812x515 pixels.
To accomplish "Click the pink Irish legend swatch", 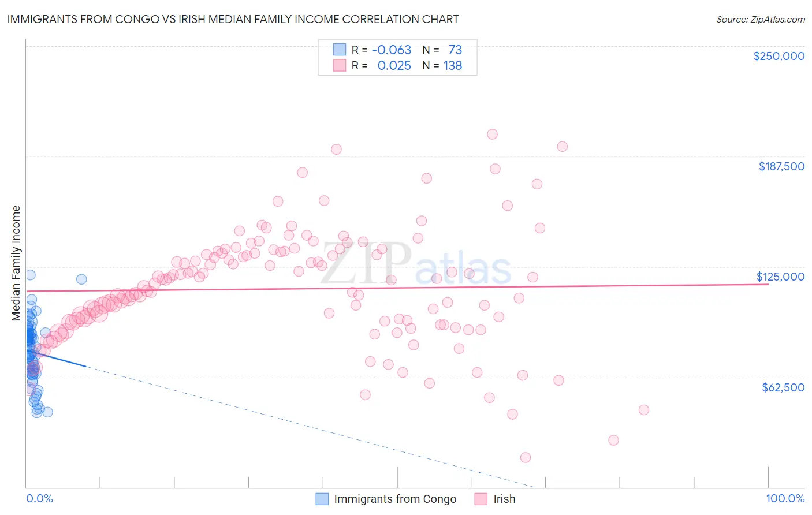I will pyautogui.click(x=481, y=499).
